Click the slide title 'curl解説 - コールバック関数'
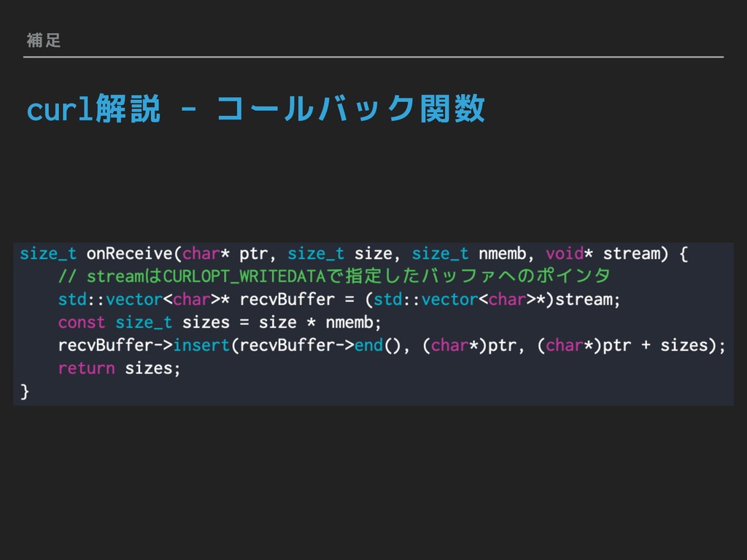 pos(256,109)
